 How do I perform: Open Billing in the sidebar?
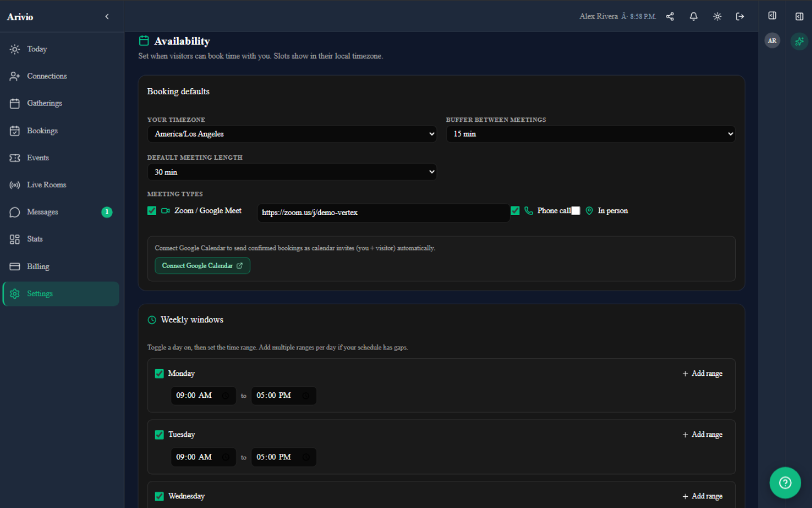click(x=60, y=266)
